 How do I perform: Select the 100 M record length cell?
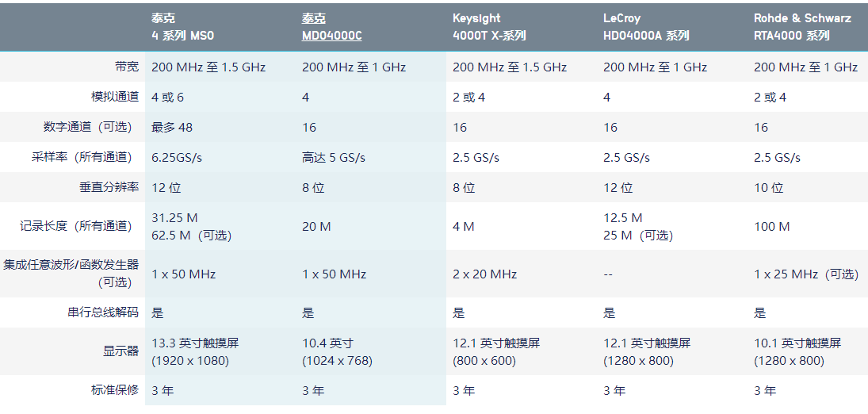coord(771,227)
